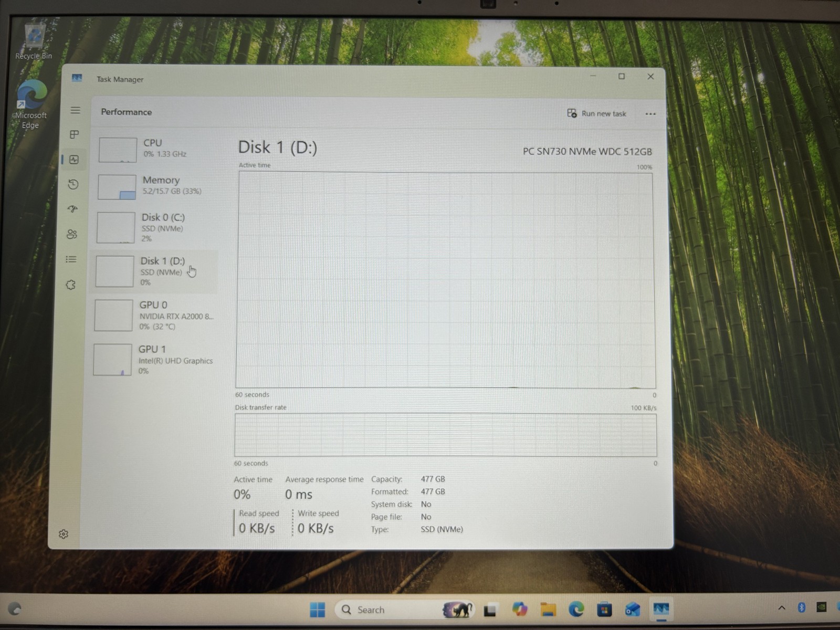Select GPU 0 NVIDIA RTX A2000 entry
The width and height of the screenshot is (840, 630).
[x=154, y=315]
